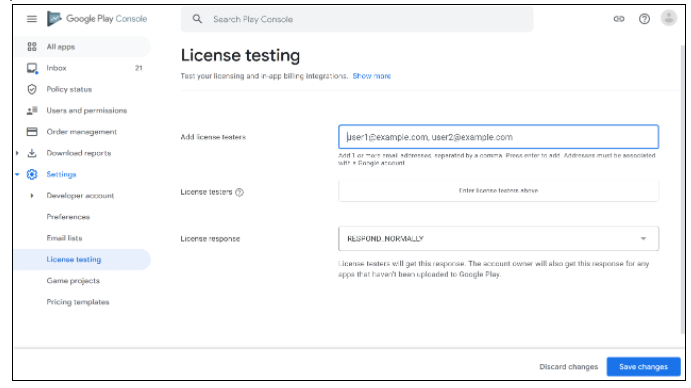This screenshot has height=388, width=691.
Task: Click the License testing page heading
Action: [240, 56]
